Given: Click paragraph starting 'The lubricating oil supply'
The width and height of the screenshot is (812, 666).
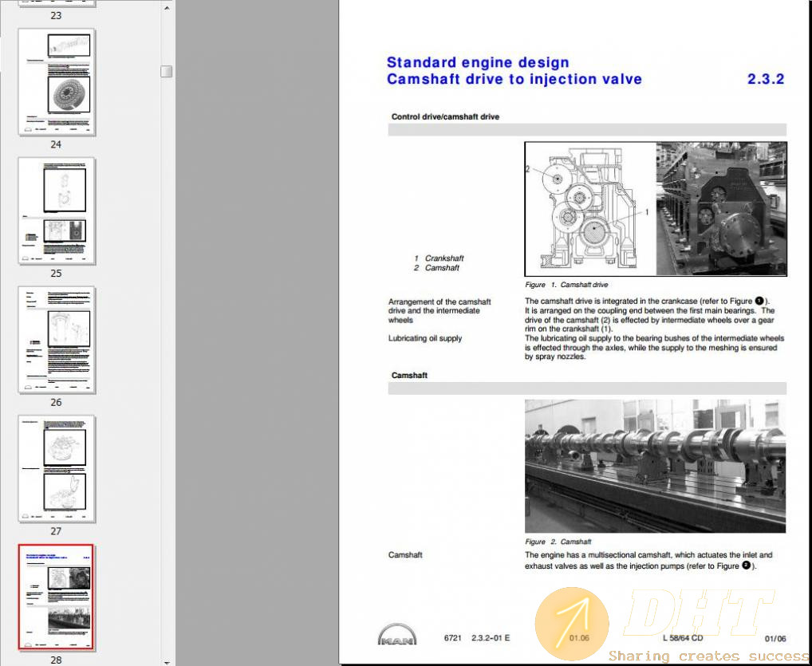Looking at the screenshot, I should pos(655,348).
